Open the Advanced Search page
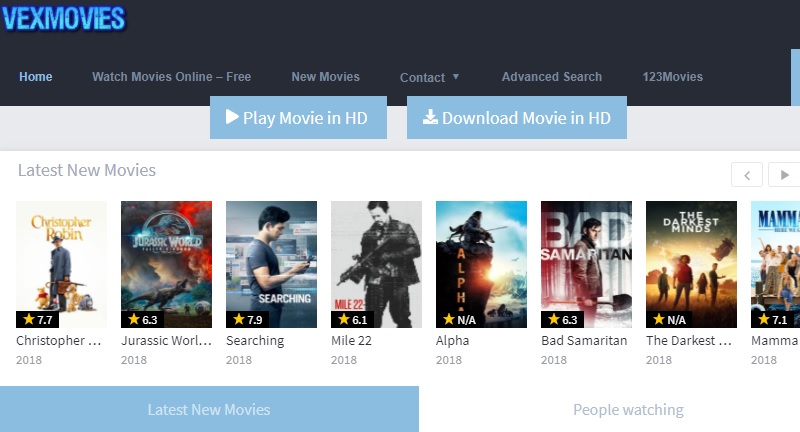The image size is (800, 432). (x=552, y=77)
